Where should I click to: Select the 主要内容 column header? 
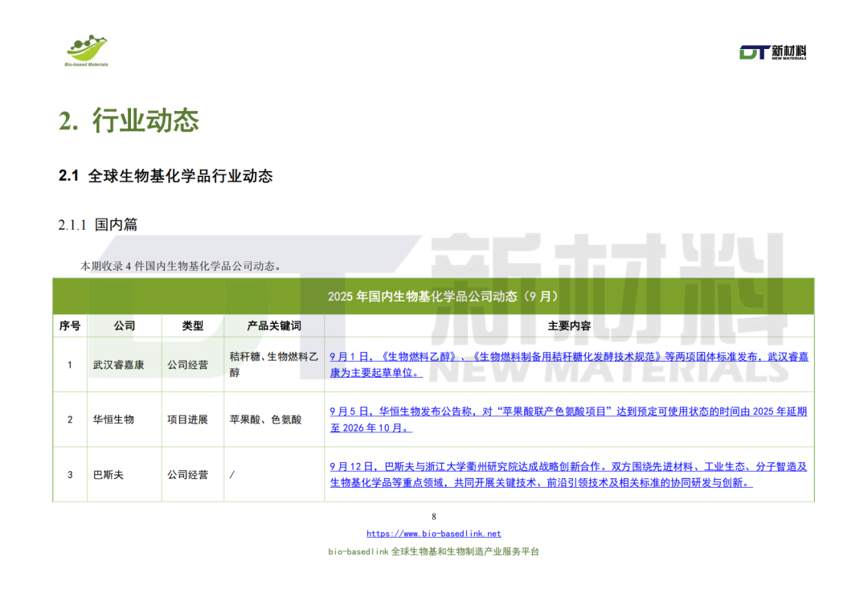pyautogui.click(x=569, y=325)
